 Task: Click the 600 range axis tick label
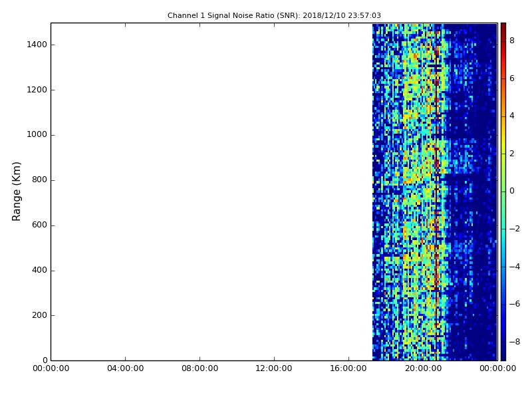pos(38,225)
